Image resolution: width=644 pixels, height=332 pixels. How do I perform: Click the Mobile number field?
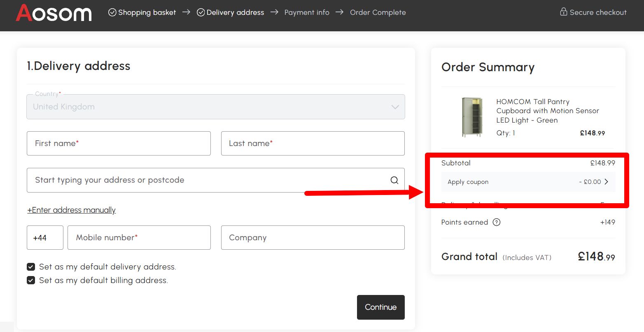[x=139, y=237]
